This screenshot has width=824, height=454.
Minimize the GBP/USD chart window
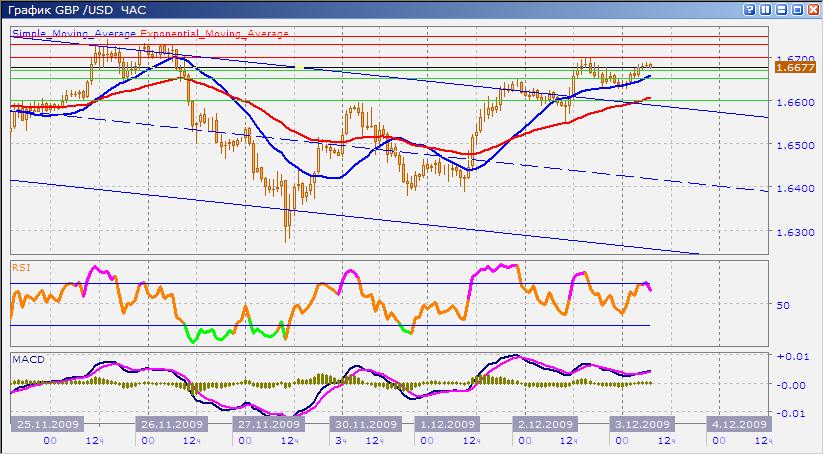(782, 9)
